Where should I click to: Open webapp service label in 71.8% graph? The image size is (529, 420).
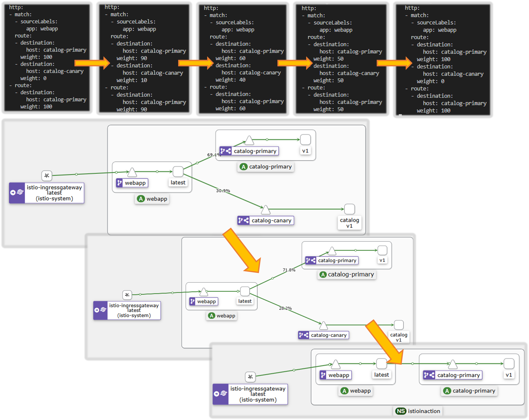204,301
